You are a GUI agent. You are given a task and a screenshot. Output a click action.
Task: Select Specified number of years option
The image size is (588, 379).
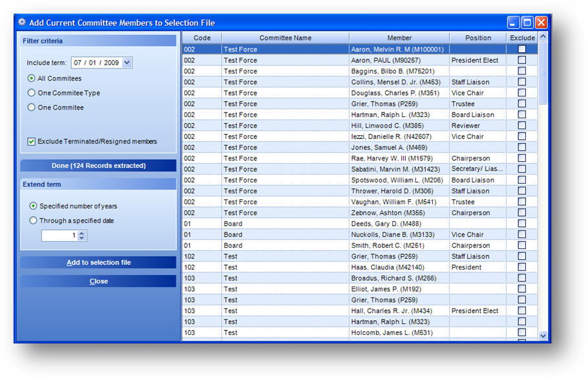pos(34,206)
